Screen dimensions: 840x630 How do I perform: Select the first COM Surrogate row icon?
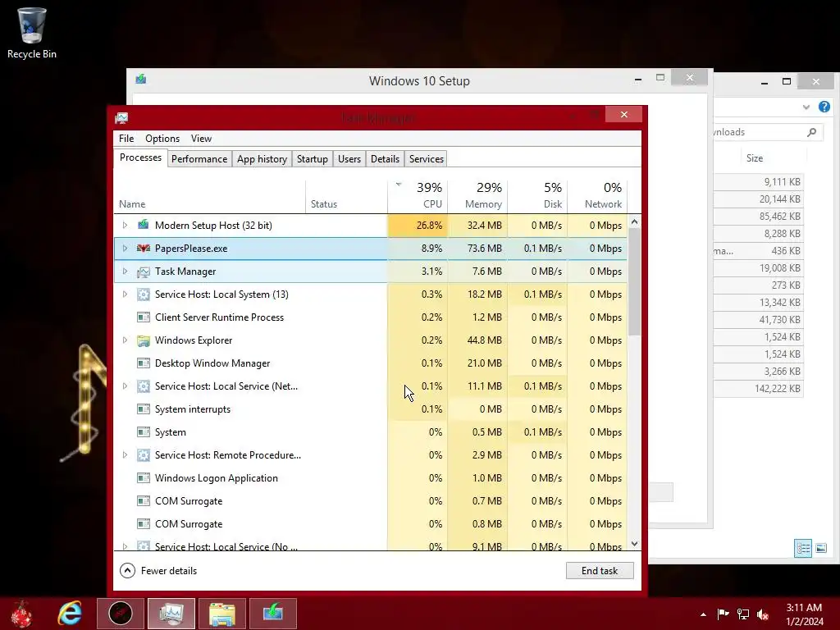click(143, 501)
